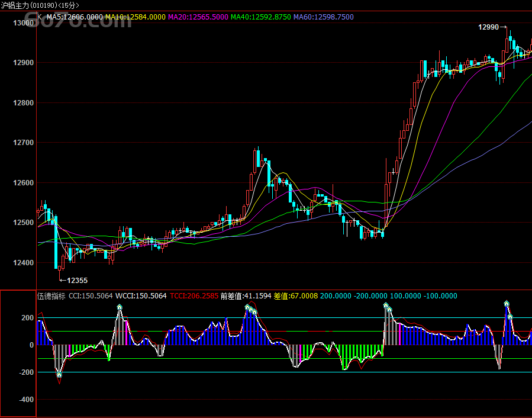Select the yellow MA10 legend entry
Viewport: 532px width, 418px height.
pos(135,17)
